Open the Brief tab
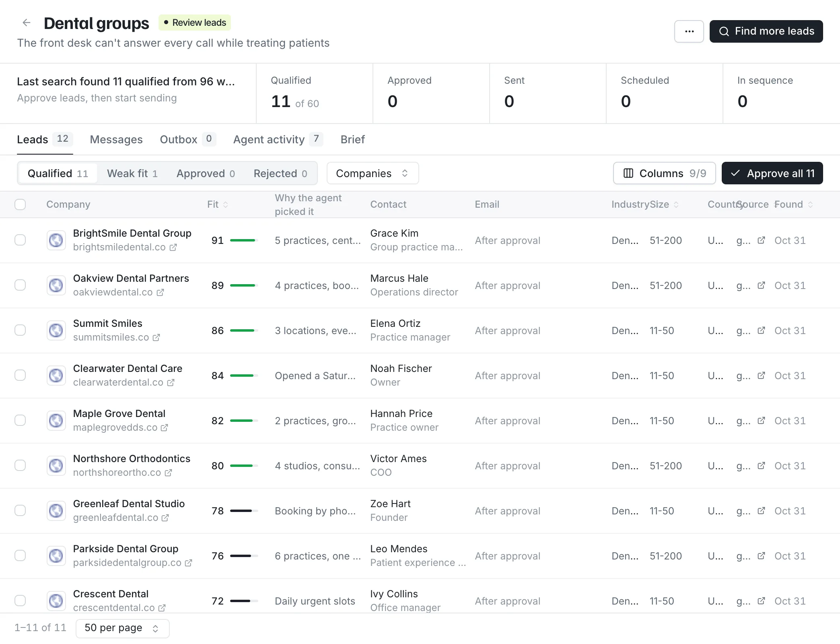The image size is (840, 644). (x=352, y=140)
